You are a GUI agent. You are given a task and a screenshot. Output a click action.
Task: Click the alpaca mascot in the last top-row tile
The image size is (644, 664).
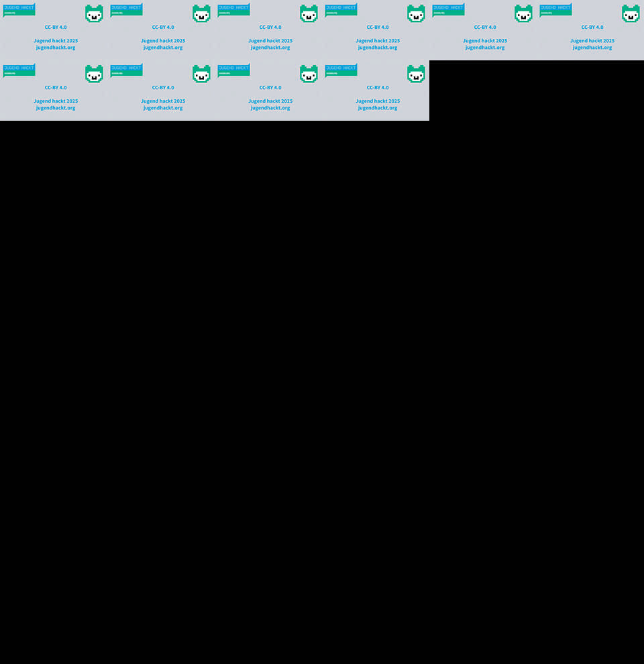631,14
